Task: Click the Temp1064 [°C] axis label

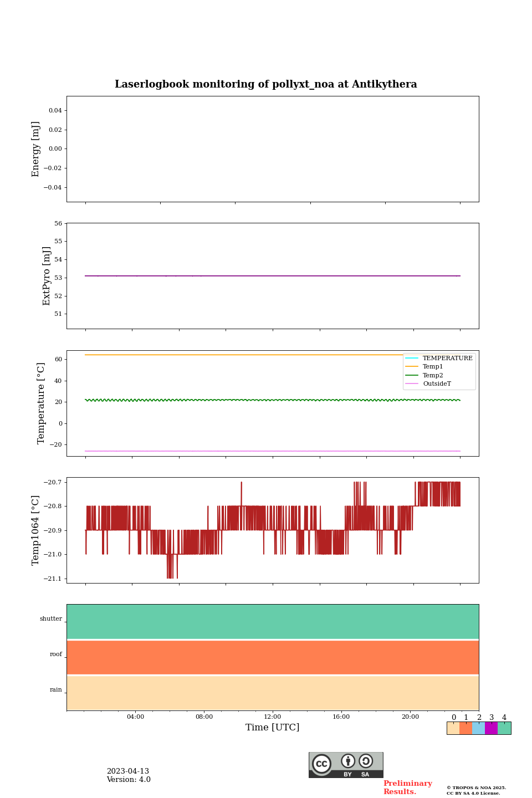Action: pyautogui.click(x=36, y=530)
